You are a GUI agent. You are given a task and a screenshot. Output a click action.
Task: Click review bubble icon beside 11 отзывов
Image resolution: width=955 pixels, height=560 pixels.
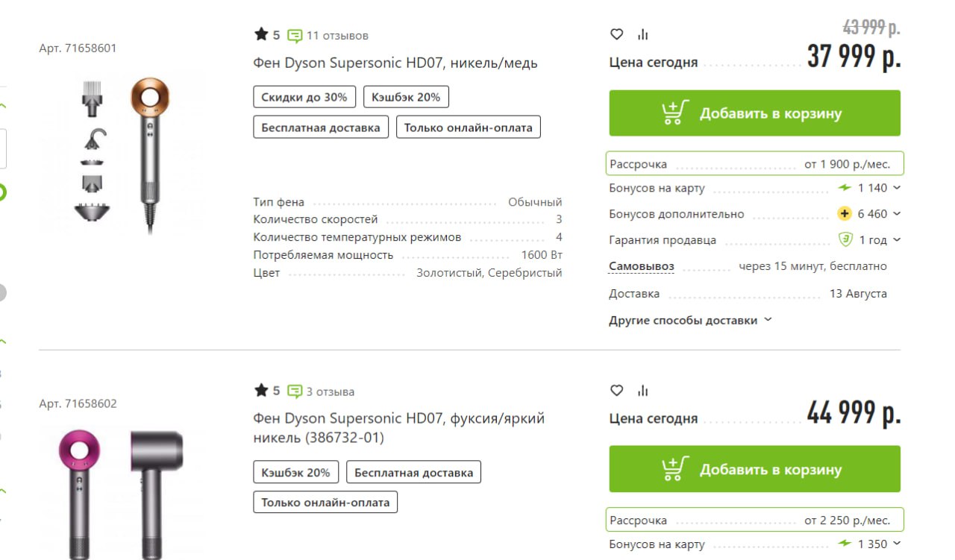tap(295, 35)
